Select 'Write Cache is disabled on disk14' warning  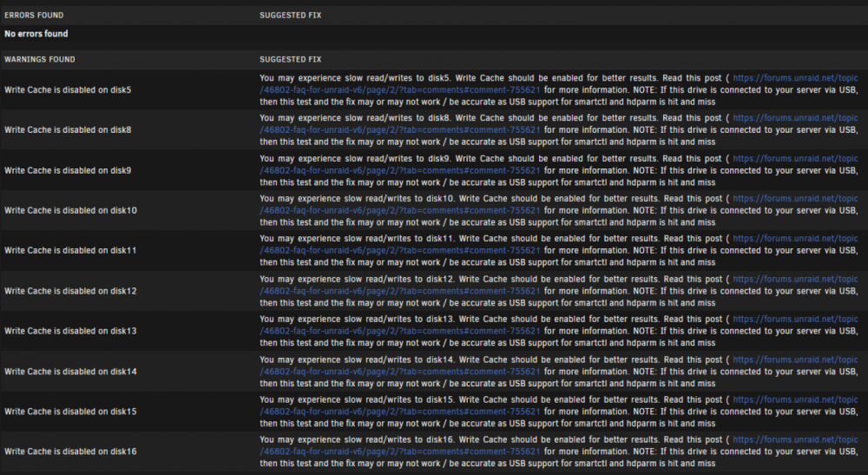[70, 372]
